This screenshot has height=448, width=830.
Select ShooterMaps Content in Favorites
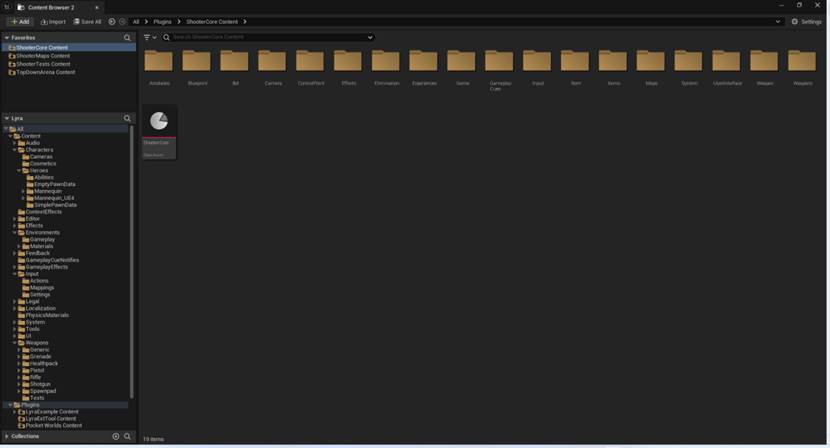[x=42, y=56]
